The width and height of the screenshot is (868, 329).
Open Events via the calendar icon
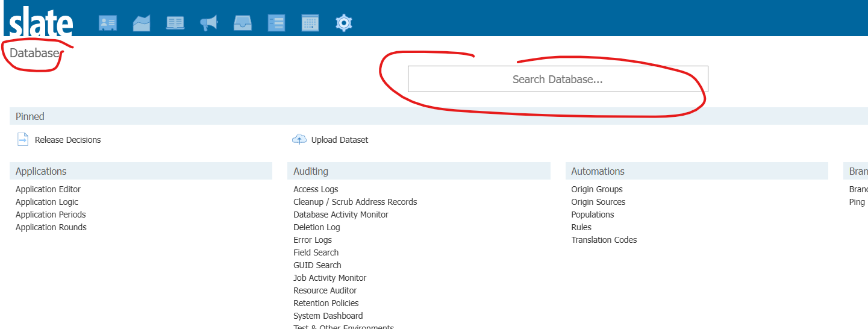click(x=310, y=23)
